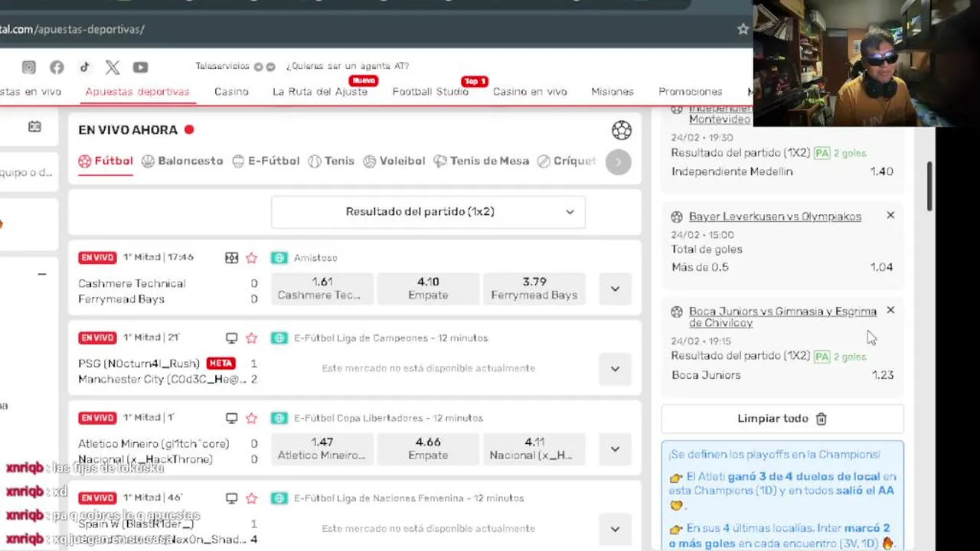Open Football Studio menu item
The image size is (980, 551).
[x=430, y=92]
